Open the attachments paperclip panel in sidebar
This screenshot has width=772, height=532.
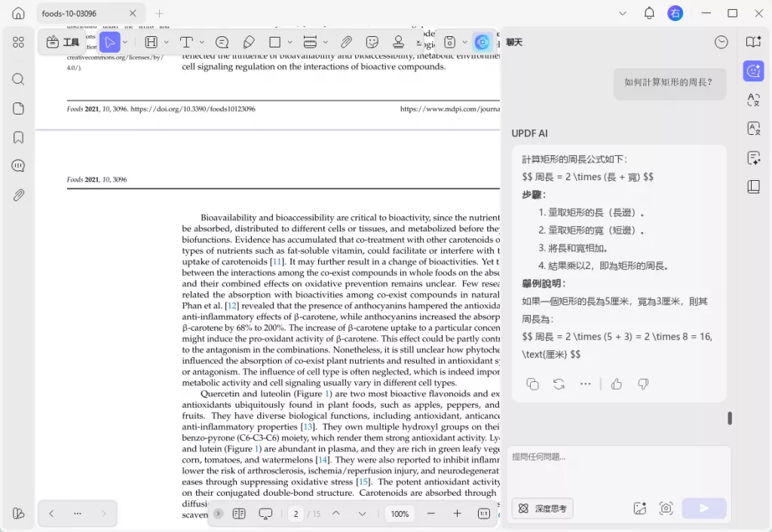pyautogui.click(x=18, y=195)
